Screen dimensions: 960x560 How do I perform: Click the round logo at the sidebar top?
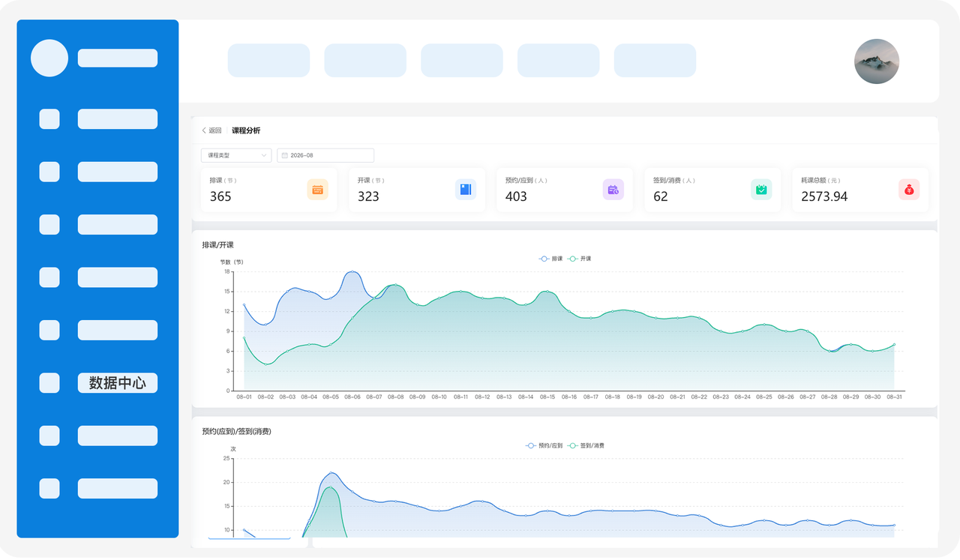click(x=49, y=58)
